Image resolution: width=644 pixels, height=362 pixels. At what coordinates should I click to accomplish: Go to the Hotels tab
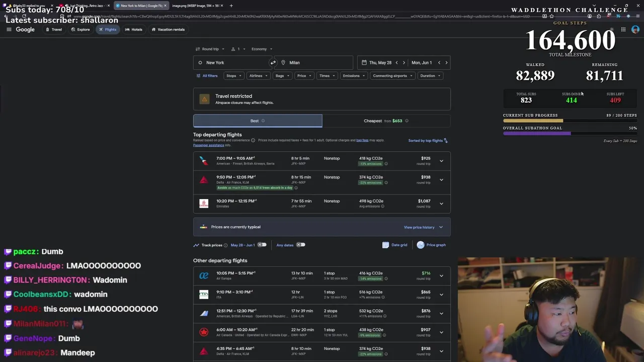tap(133, 29)
